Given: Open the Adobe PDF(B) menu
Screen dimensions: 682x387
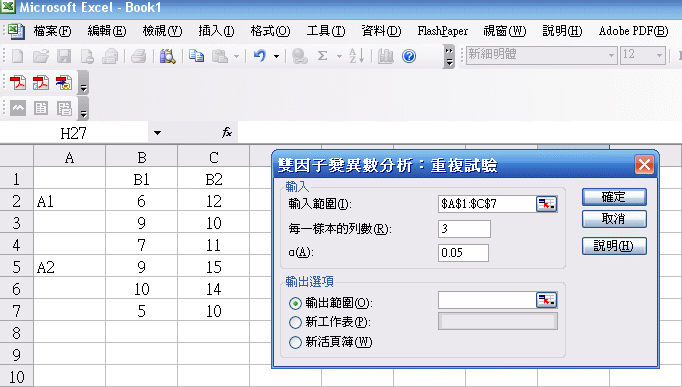Looking at the screenshot, I should click(633, 31).
